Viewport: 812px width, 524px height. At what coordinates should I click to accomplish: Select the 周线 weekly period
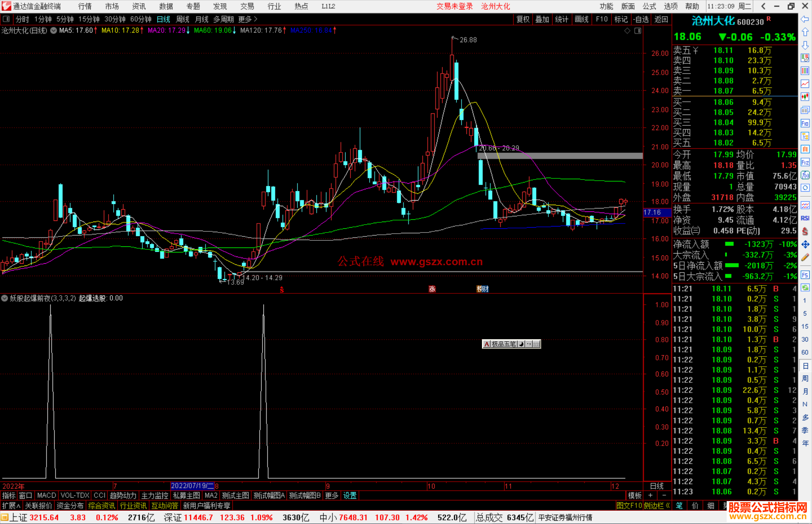(x=183, y=19)
